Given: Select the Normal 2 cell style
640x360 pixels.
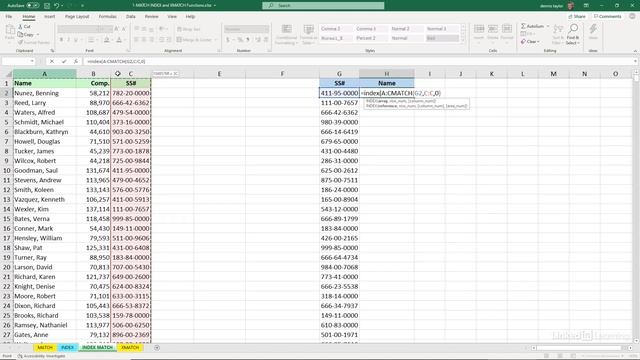Looking at the screenshot, I should [406, 29].
